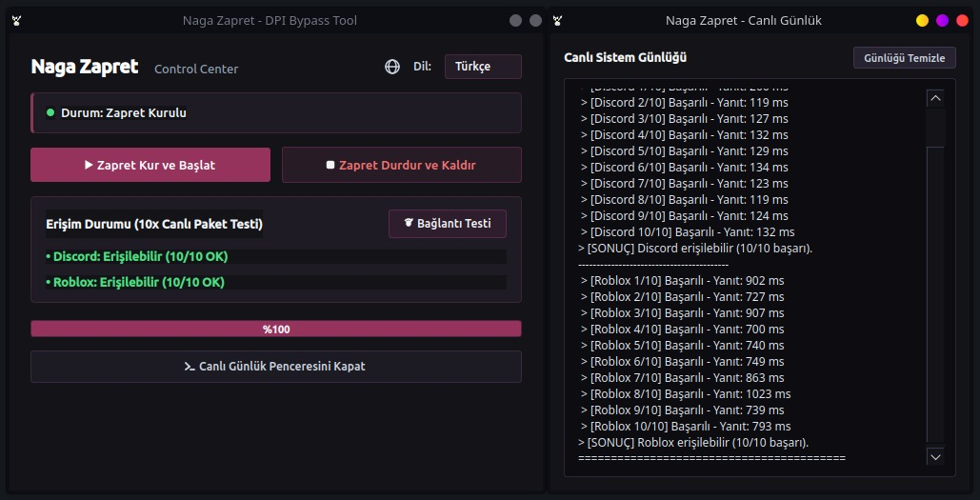980x500 pixels.
Task: Click log line Discord 8/10 Yanıt: 119 ms
Action: (685, 200)
